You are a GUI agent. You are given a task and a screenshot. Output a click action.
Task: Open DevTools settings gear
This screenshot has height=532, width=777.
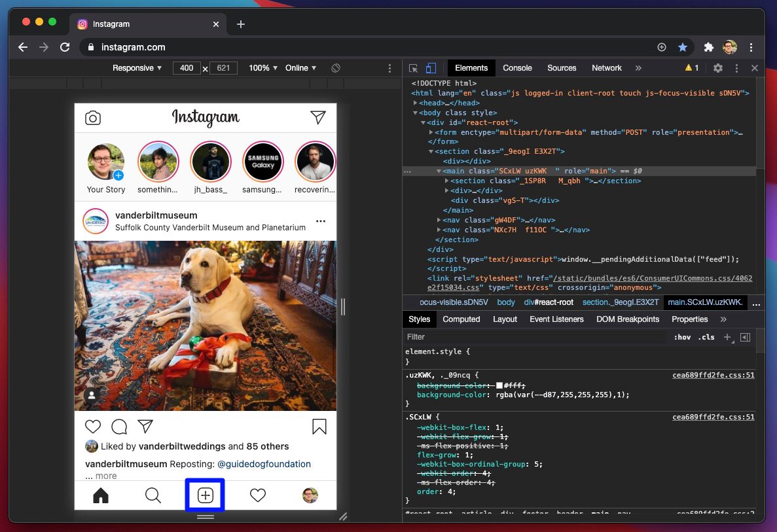(717, 68)
